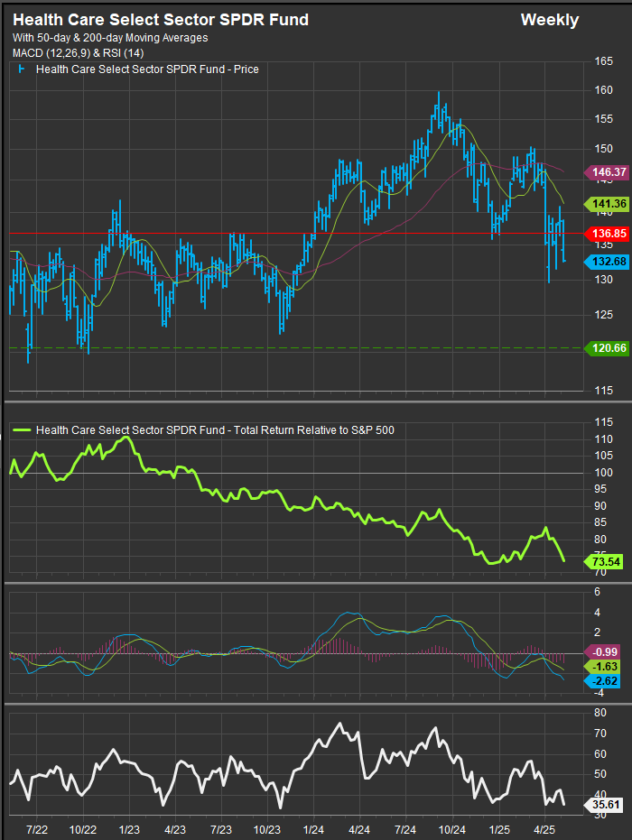Click the 'Health Care Select Sector SPDR Fund' title
Screen dimensions: 632x840
tap(161, 20)
